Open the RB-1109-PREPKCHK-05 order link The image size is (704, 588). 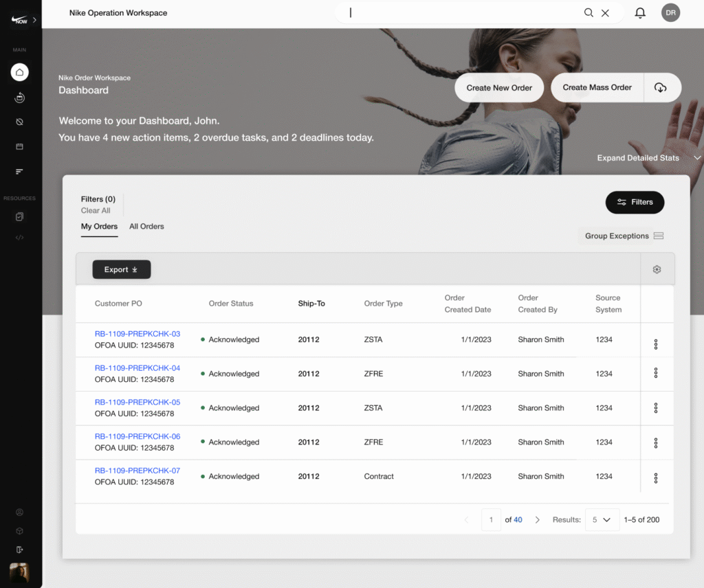click(x=137, y=402)
